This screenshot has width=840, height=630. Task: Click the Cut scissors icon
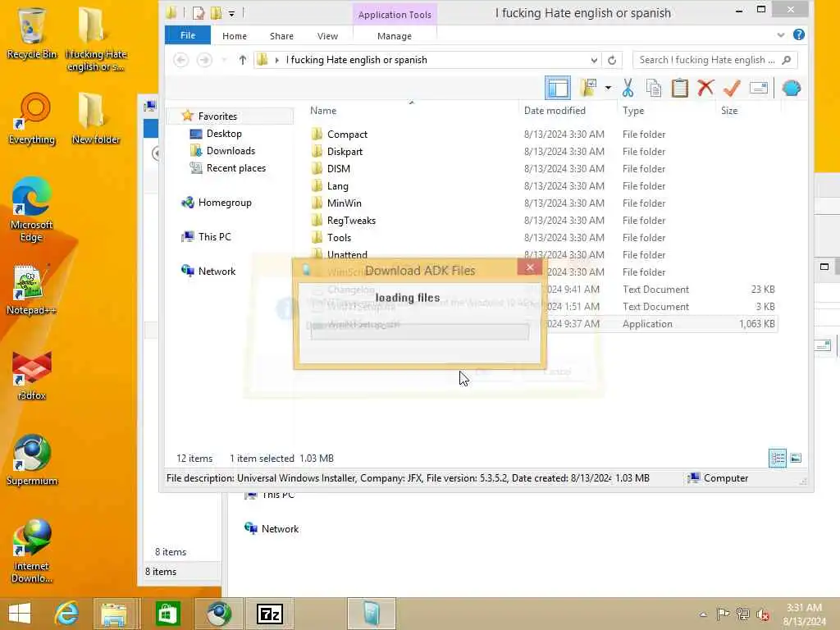[628, 88]
